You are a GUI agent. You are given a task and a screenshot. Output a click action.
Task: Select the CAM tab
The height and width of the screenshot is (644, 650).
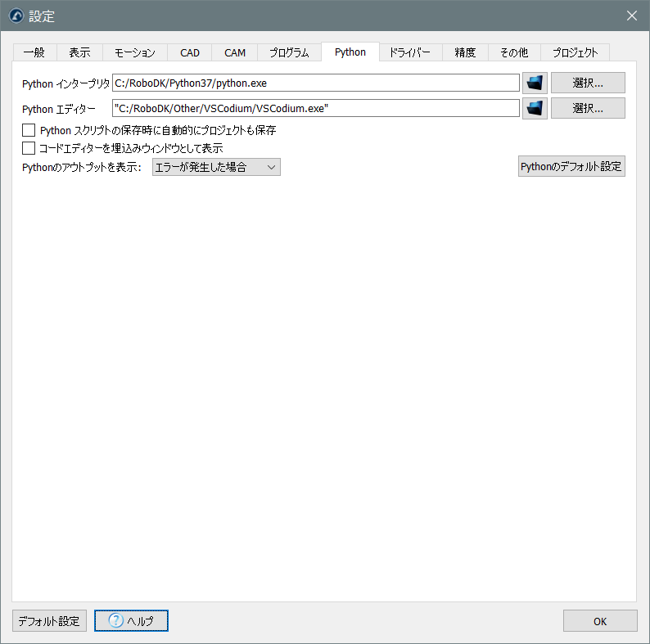point(235,52)
